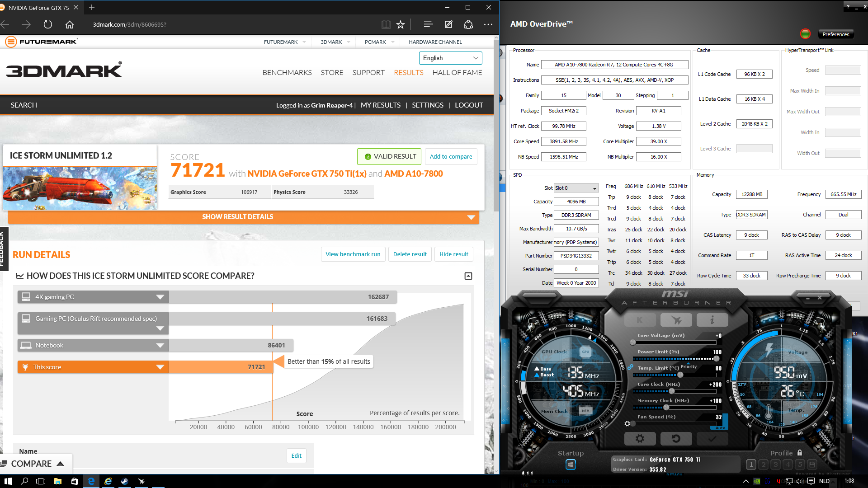868x488 pixels.
Task: Click View benchmark run button
Action: tap(353, 254)
